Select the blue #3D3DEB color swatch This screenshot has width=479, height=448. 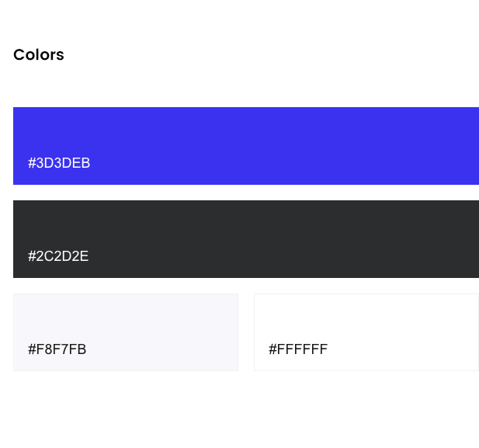pyautogui.click(x=246, y=146)
